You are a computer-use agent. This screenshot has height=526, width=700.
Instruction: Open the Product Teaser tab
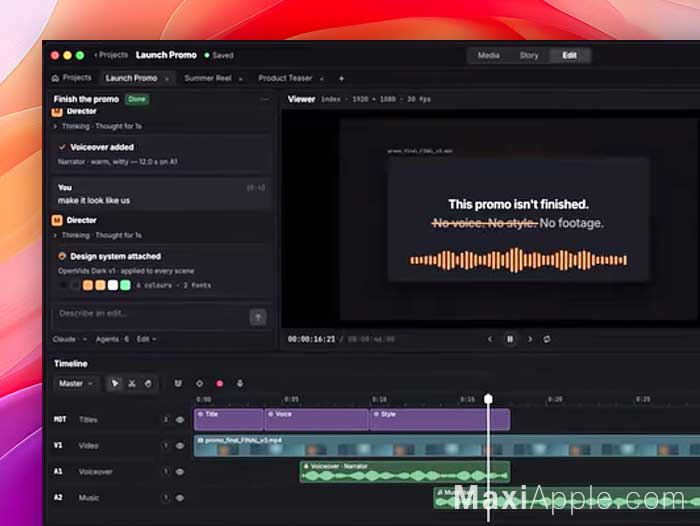285,79
